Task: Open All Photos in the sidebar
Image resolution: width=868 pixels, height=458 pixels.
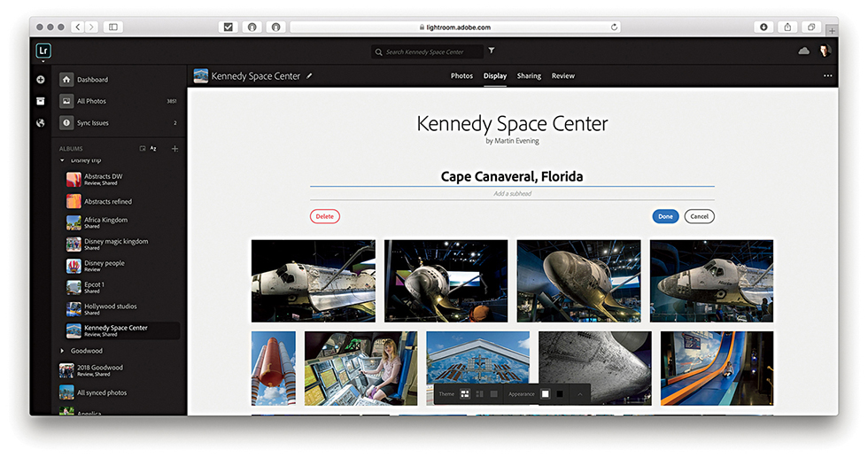Action: (119, 101)
